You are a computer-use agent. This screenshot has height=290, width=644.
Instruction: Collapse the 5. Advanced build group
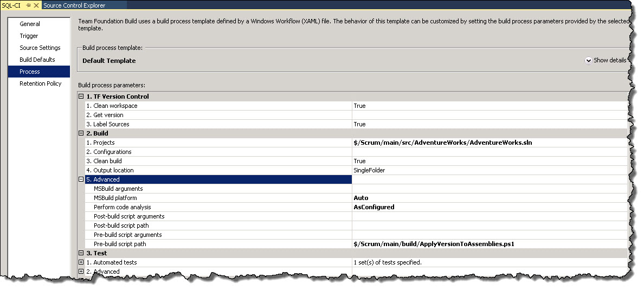pyautogui.click(x=81, y=179)
